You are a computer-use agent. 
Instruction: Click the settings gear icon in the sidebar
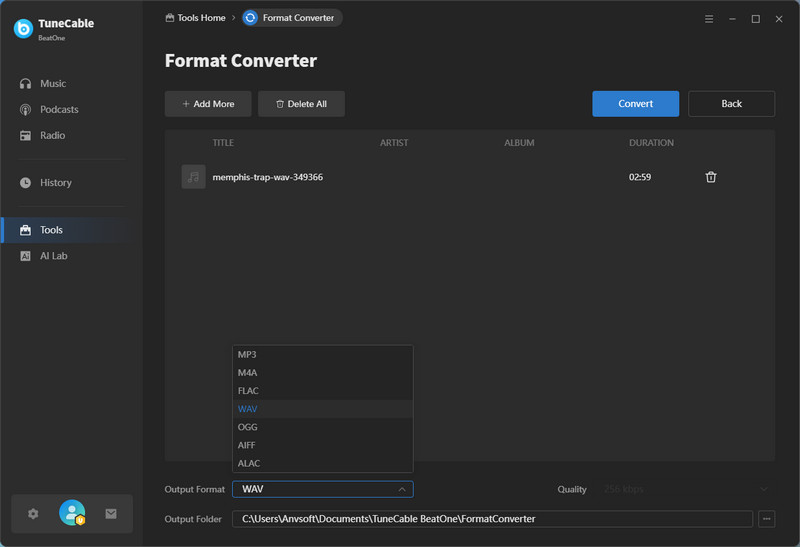coord(33,514)
